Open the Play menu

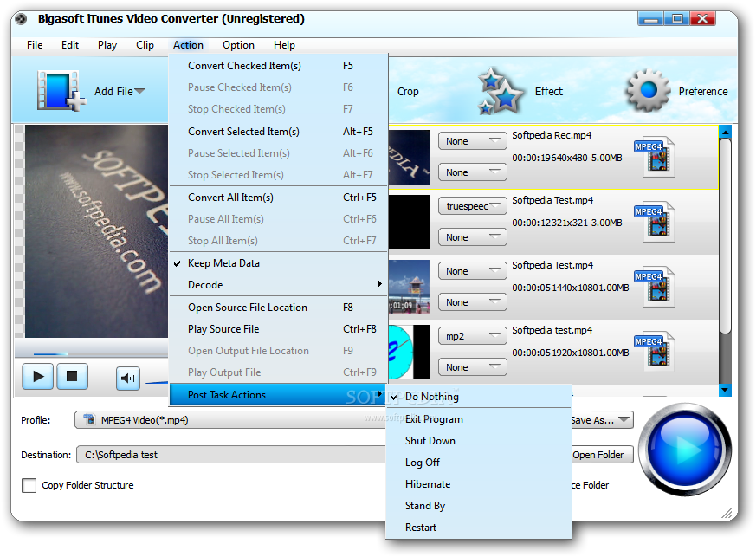107,45
